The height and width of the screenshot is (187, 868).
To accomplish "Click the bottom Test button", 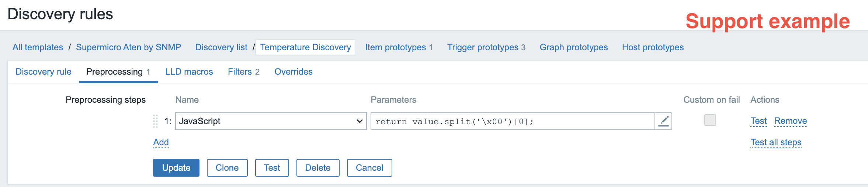I will click(x=272, y=168).
